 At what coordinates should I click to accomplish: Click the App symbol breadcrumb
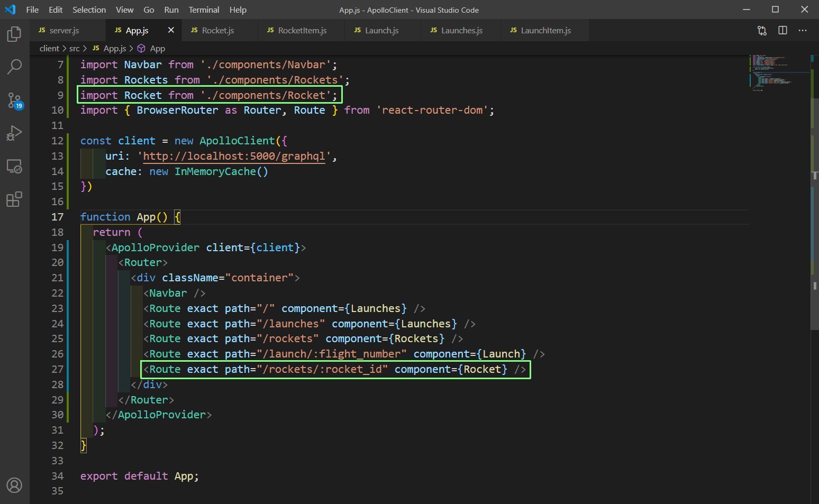pos(151,48)
